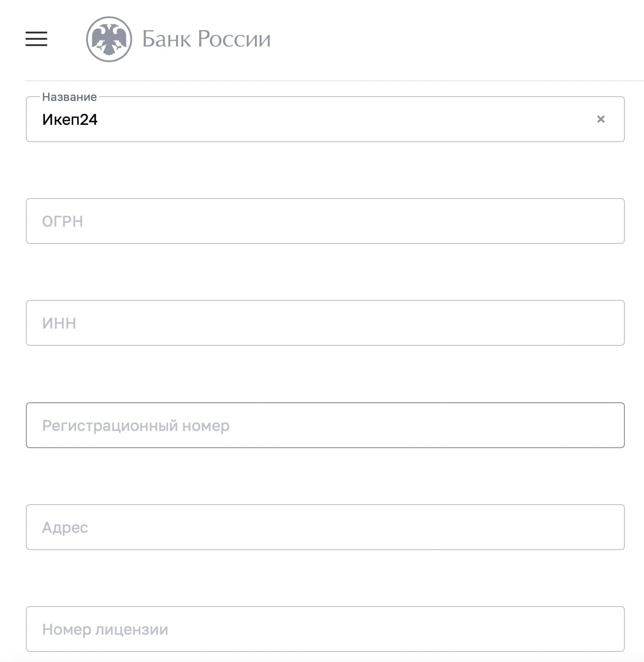The height and width of the screenshot is (662, 644).
Task: Click the Регистрационный номер placeholder text
Action: tap(136, 426)
